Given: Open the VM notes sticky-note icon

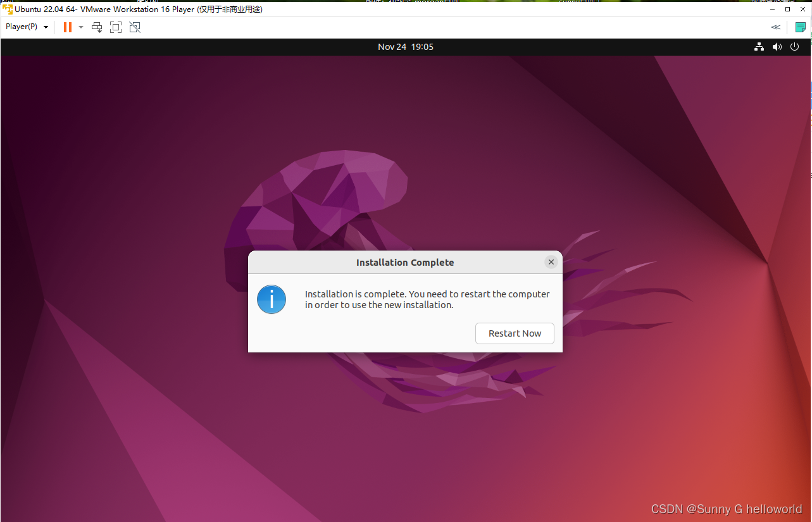Looking at the screenshot, I should (x=800, y=27).
